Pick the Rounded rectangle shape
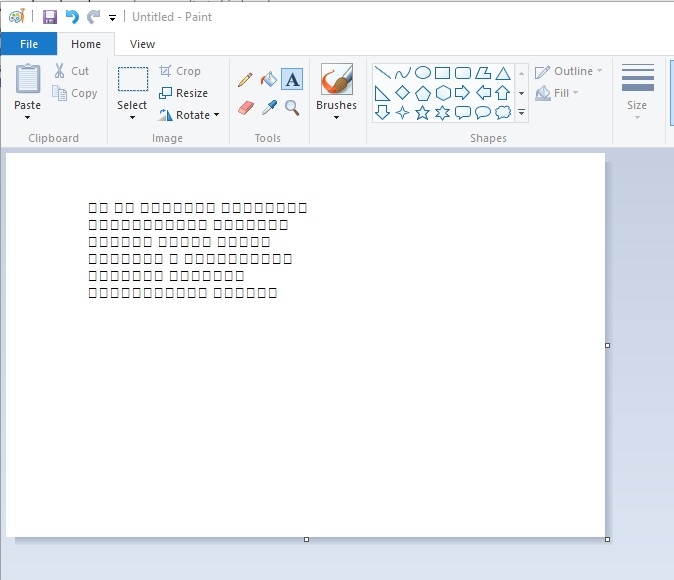 [x=463, y=73]
